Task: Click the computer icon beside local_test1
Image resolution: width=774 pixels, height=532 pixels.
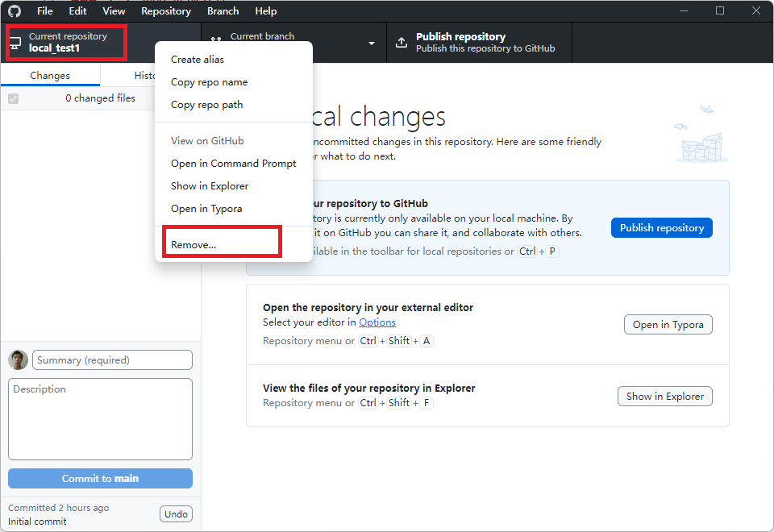Action: 15,43
